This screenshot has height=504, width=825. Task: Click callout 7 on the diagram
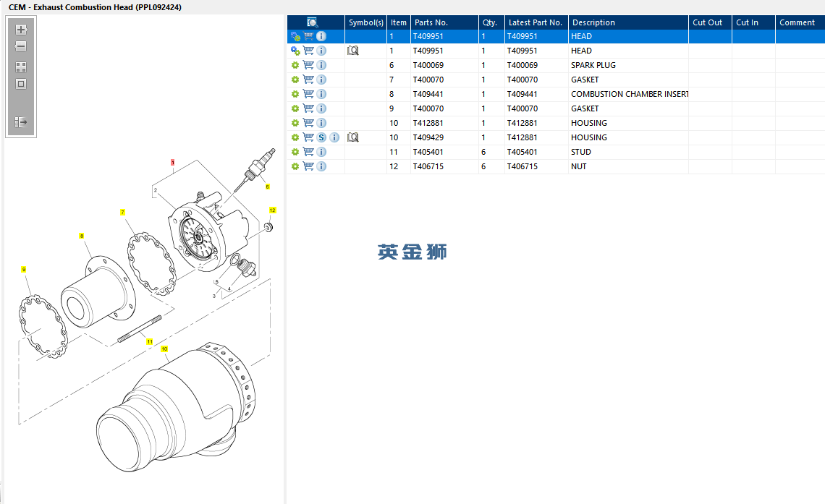[122, 213]
